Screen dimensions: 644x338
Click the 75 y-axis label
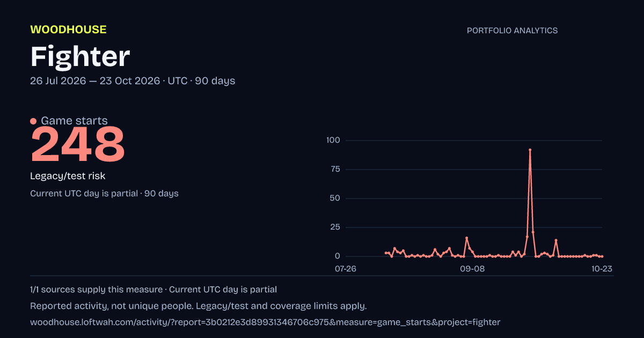(x=335, y=170)
